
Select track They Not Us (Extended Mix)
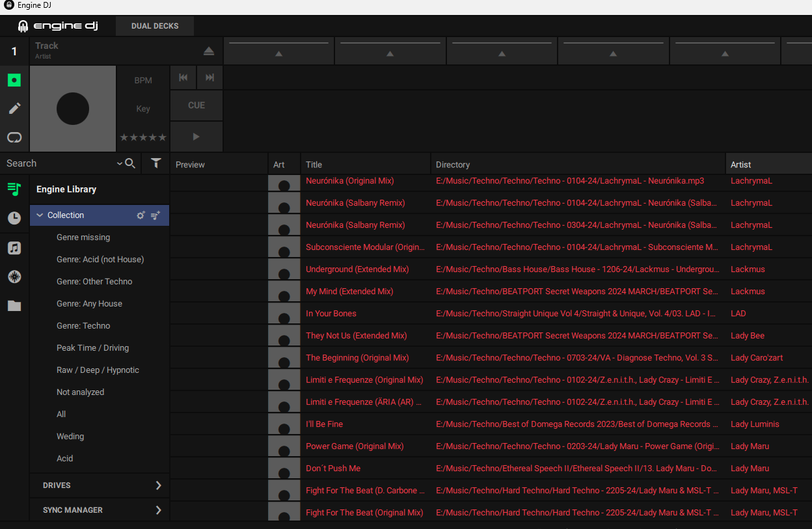tap(357, 336)
